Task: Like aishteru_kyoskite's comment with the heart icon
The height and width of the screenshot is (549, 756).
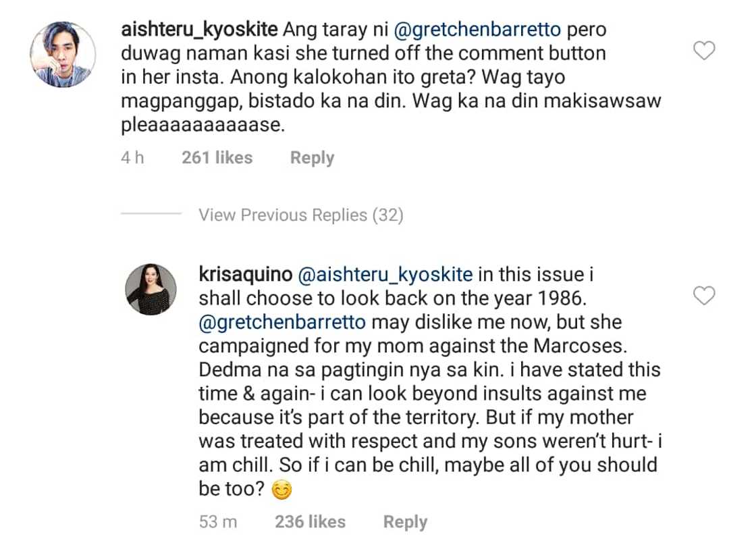Action: (x=704, y=51)
